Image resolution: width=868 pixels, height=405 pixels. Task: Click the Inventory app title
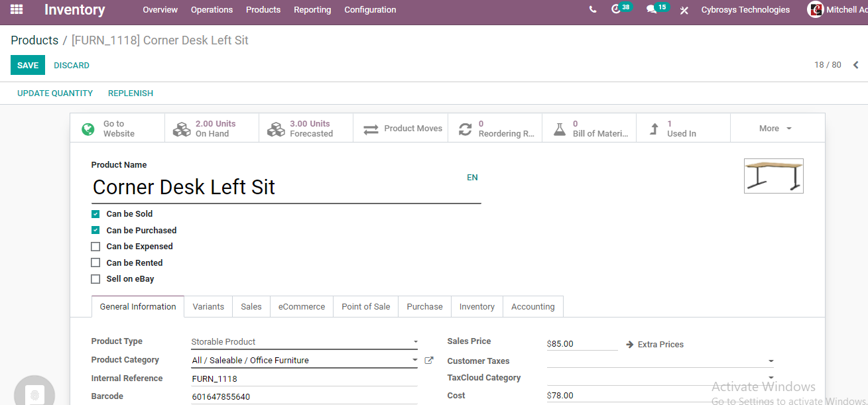75,10
